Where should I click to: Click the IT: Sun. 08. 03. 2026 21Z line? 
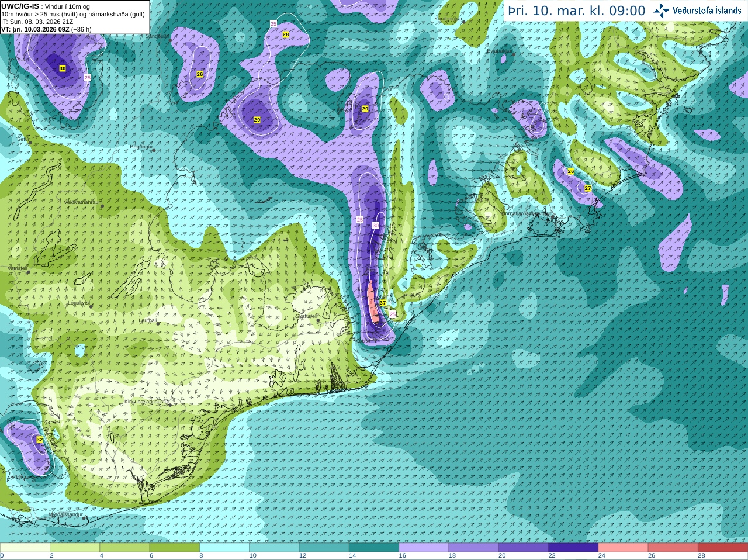click(37, 22)
